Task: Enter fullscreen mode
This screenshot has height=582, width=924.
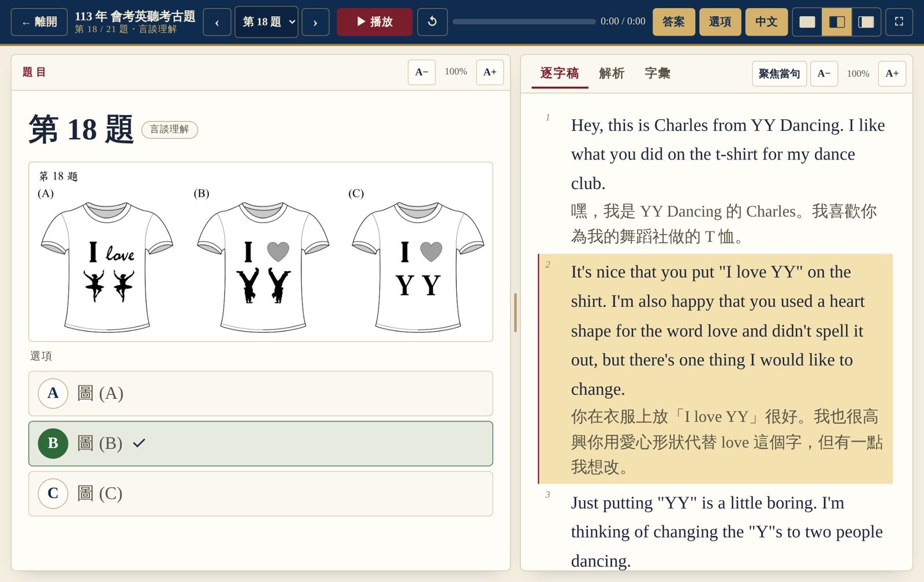Action: click(899, 22)
